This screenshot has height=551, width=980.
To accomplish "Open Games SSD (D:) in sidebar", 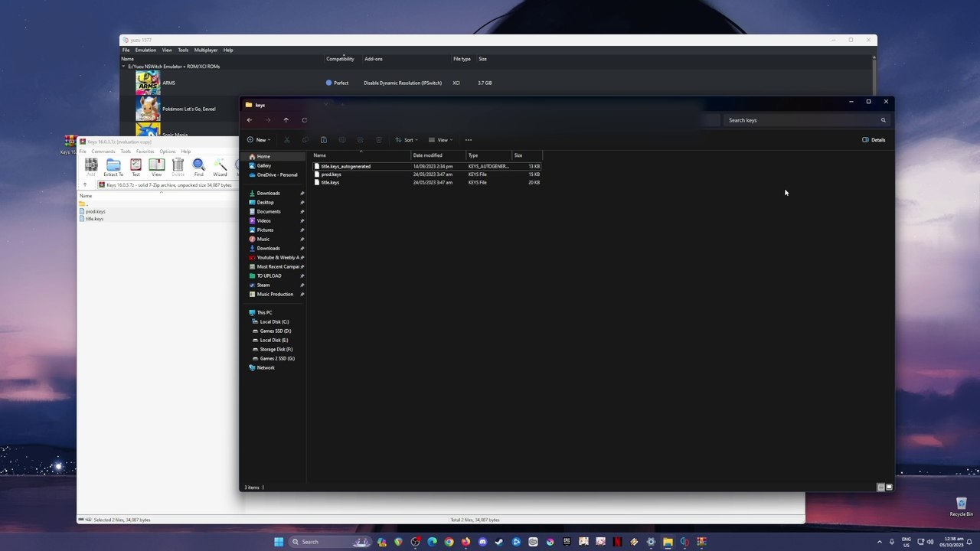I will [x=273, y=331].
